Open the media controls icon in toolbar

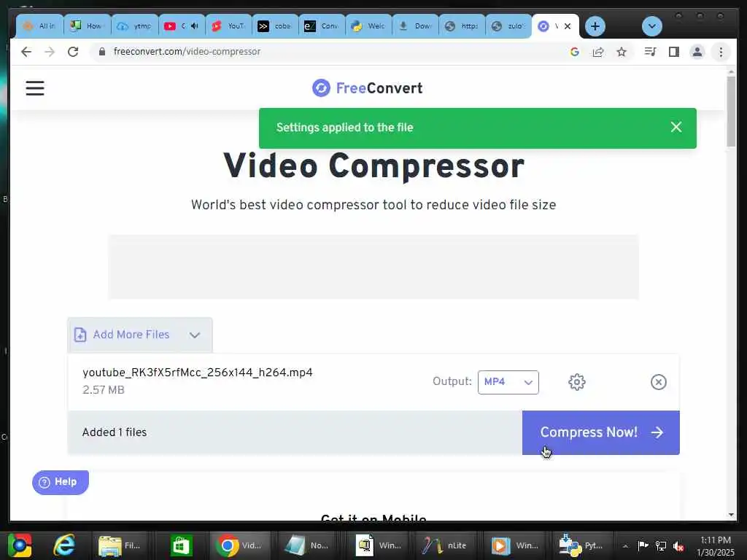pos(650,52)
